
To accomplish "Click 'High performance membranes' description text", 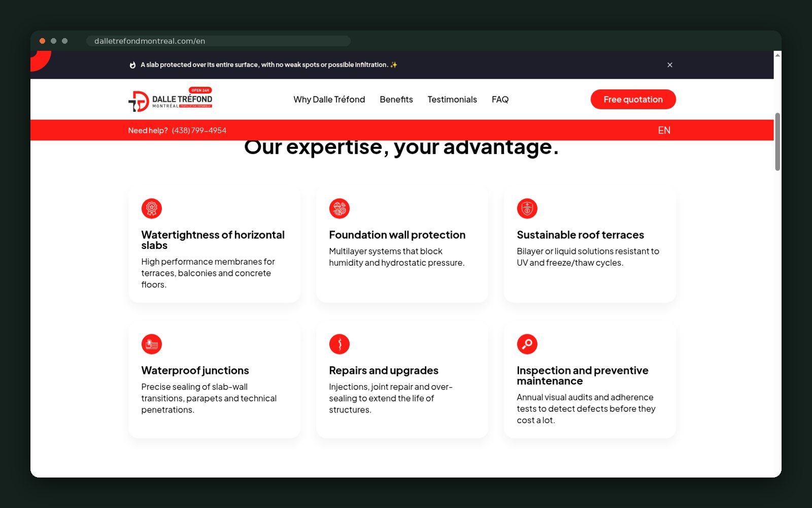I will click(x=208, y=273).
